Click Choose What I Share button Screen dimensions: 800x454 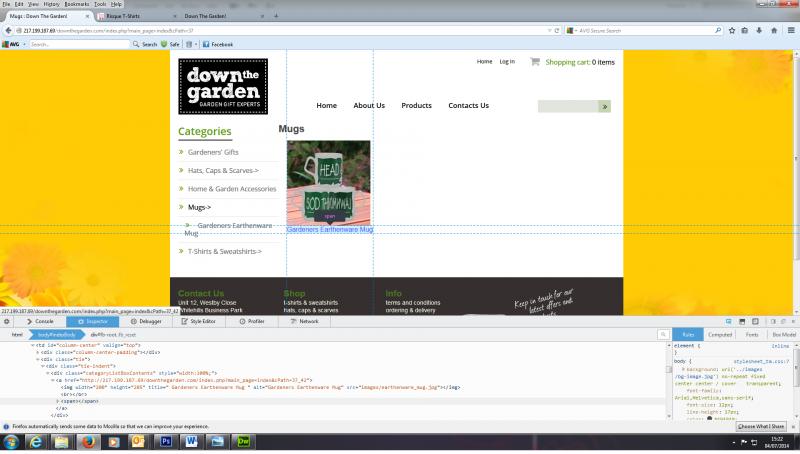click(761, 426)
